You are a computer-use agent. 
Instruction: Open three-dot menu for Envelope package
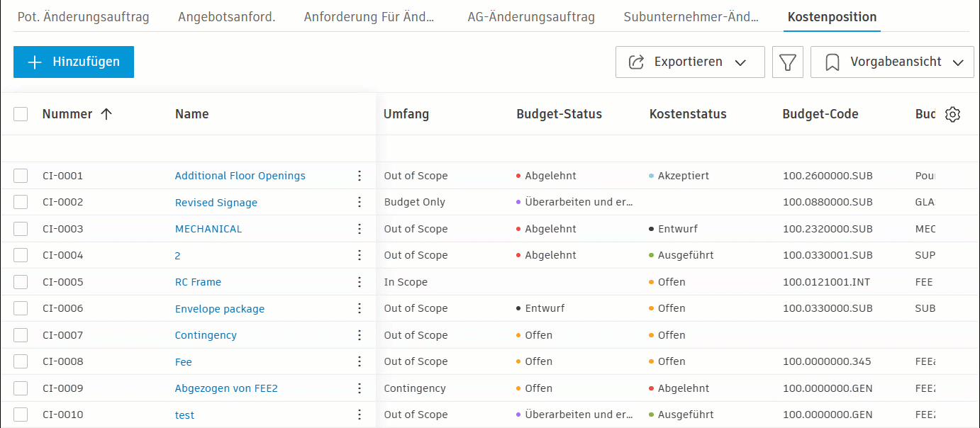[x=360, y=308]
